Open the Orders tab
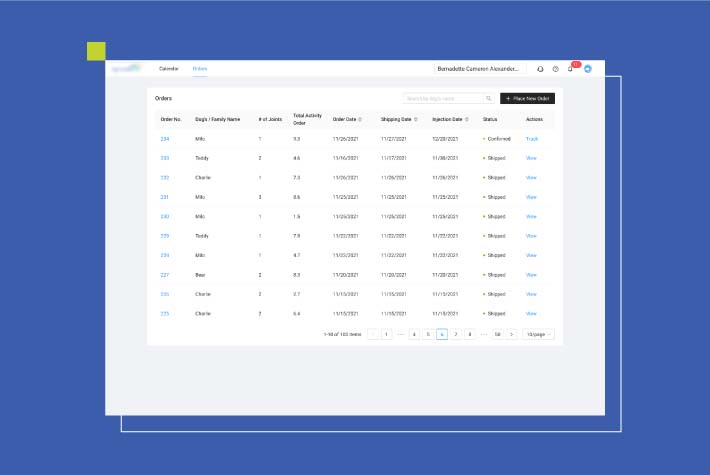This screenshot has width=710, height=475. [200, 69]
